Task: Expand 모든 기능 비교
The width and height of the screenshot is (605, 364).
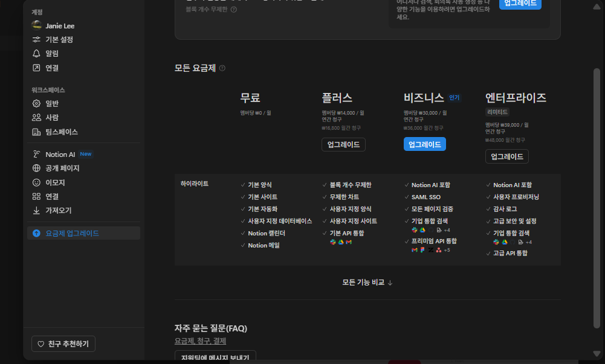Action: 367,283
